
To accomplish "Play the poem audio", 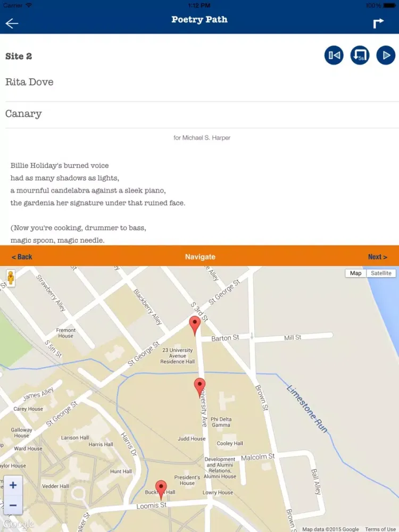I will (x=386, y=55).
